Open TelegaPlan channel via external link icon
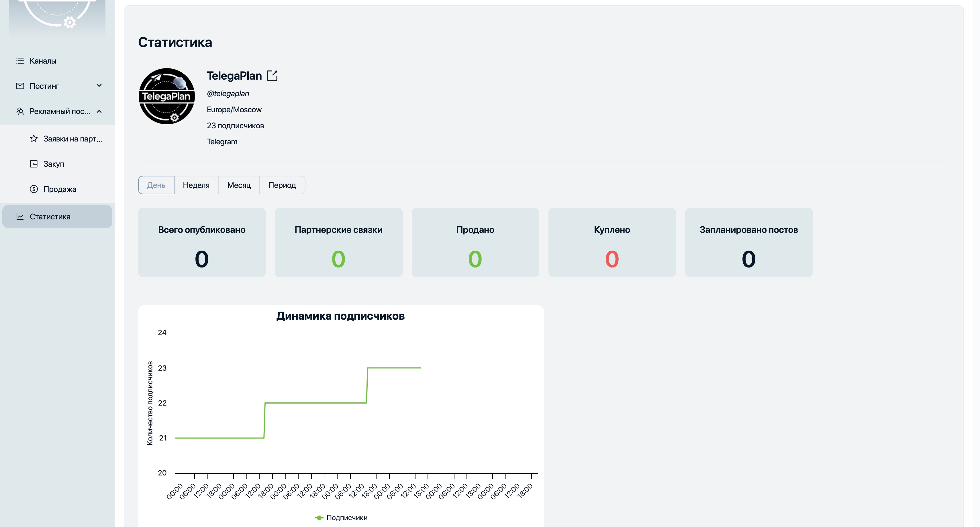This screenshot has width=980, height=527. click(273, 76)
